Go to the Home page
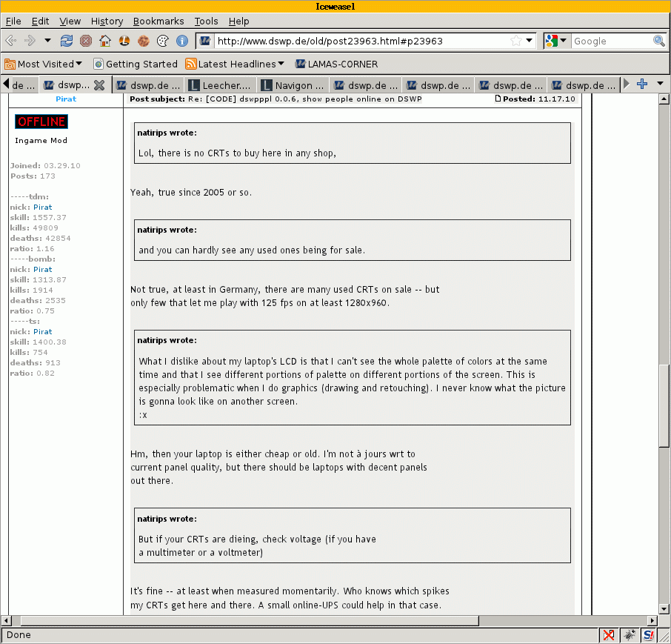This screenshot has width=671, height=644. pyautogui.click(x=105, y=41)
